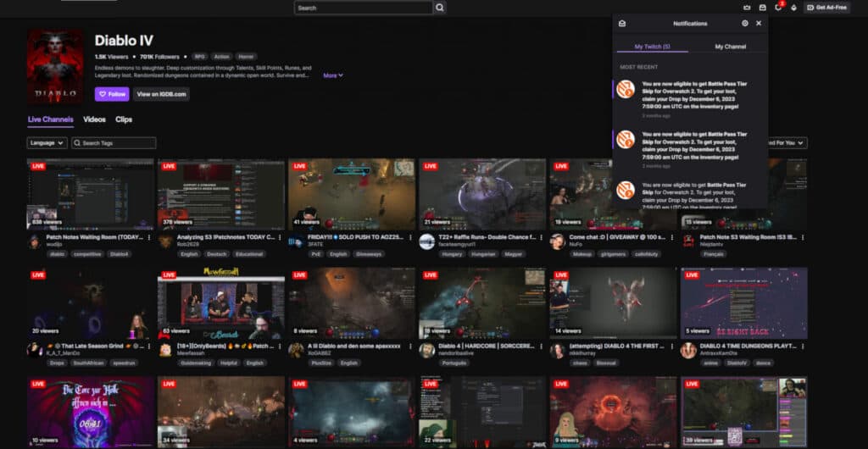
Task: Click the Action genre tag
Action: tap(221, 57)
